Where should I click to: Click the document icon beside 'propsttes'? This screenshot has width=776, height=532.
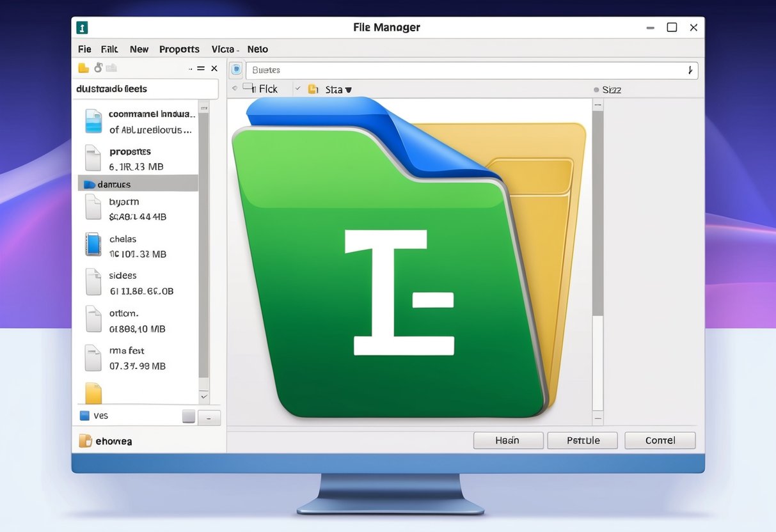click(x=93, y=158)
